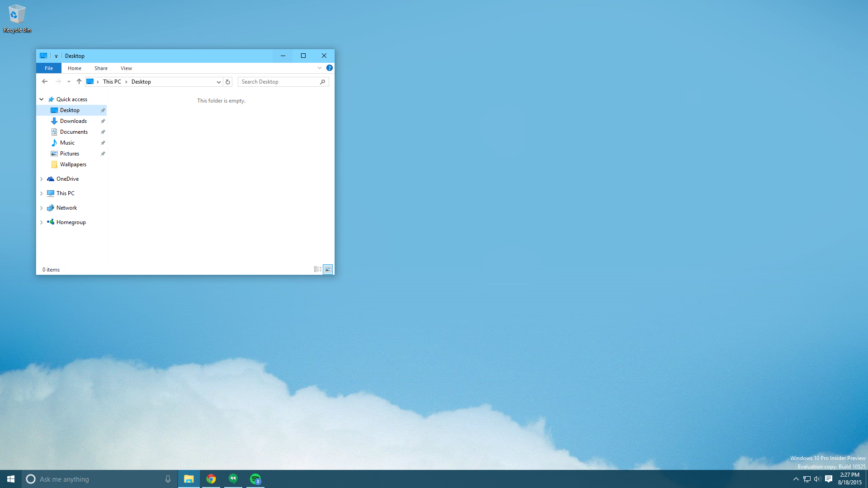868x488 pixels.
Task: Open Hangouts from taskbar
Action: (233, 479)
